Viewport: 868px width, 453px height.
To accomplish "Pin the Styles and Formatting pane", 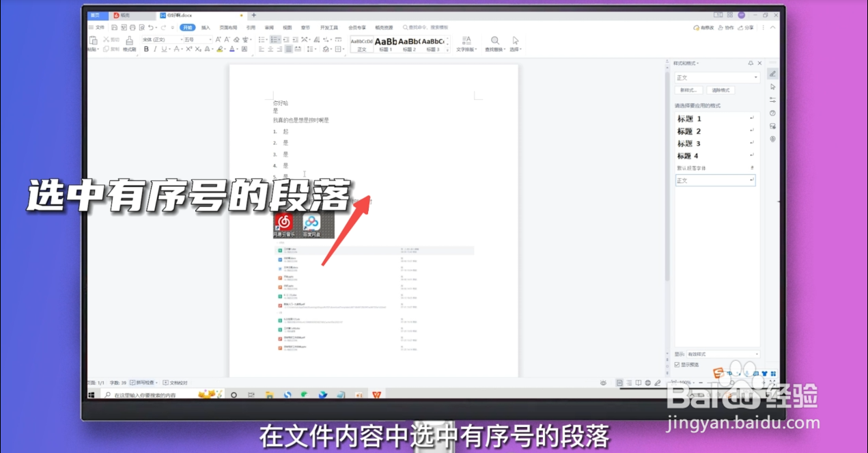I will pos(751,63).
